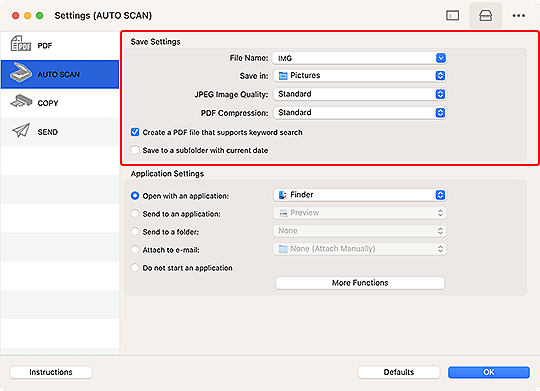Click the PDF Compression label

235,113
